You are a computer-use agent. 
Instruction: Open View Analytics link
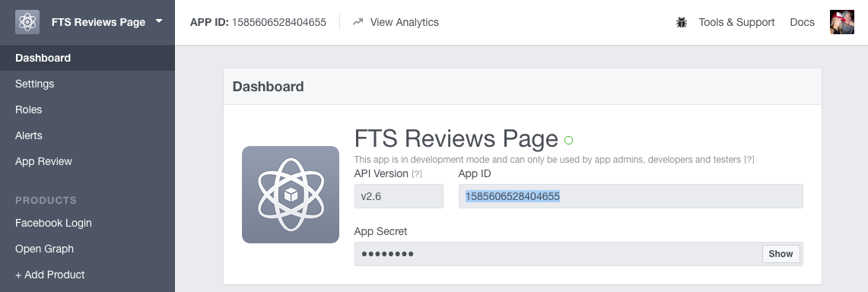404,22
